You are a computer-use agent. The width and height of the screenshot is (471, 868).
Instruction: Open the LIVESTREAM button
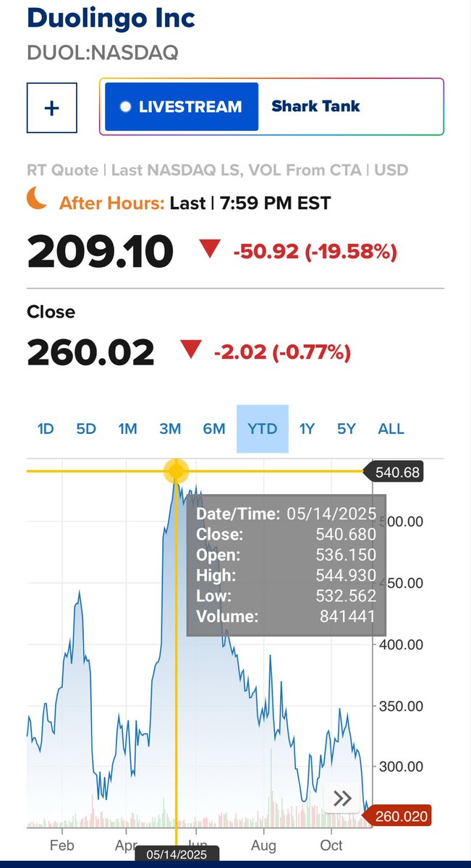[x=182, y=107]
